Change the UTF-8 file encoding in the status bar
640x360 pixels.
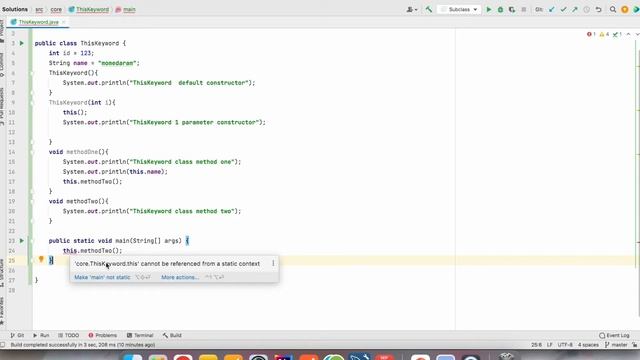(565, 345)
